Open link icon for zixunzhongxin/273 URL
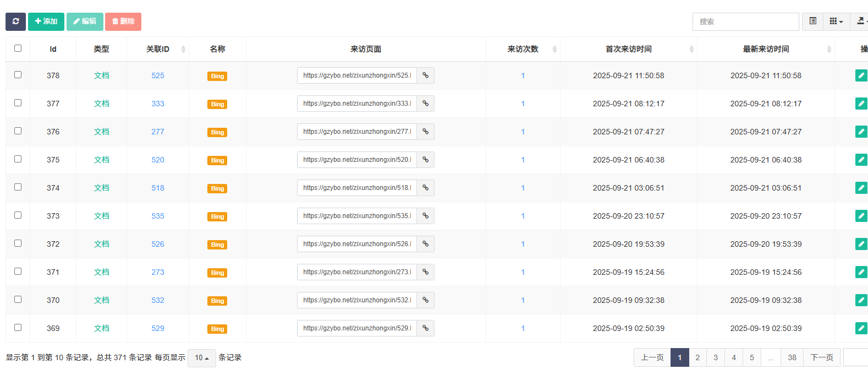Screen dimensions: 868x369 click(425, 272)
